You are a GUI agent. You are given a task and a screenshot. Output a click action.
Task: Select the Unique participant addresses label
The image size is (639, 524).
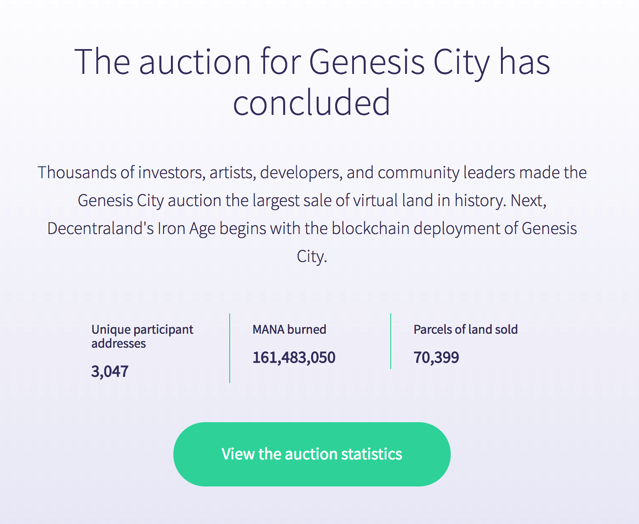coord(142,336)
